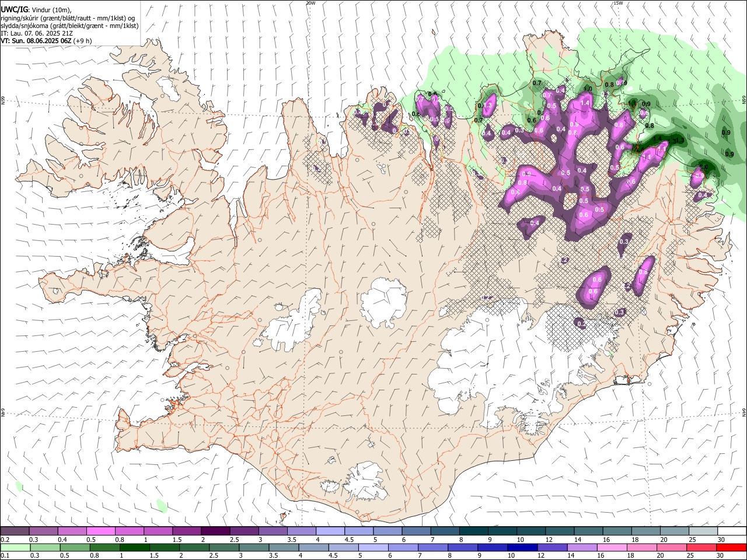Pick the 10 deepest blue swatch in rain scale
This screenshot has height=560, width=747.
tap(522, 547)
